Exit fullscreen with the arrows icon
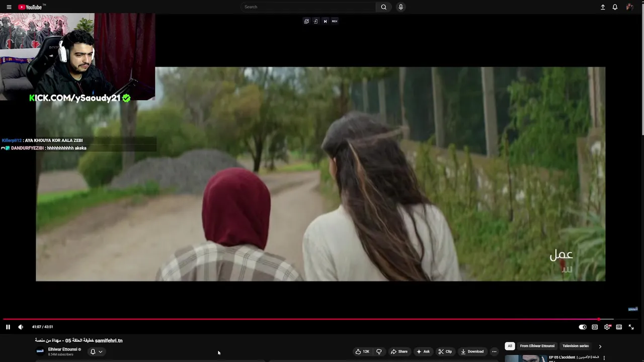Image resolution: width=644 pixels, height=362 pixels. pyautogui.click(x=631, y=327)
